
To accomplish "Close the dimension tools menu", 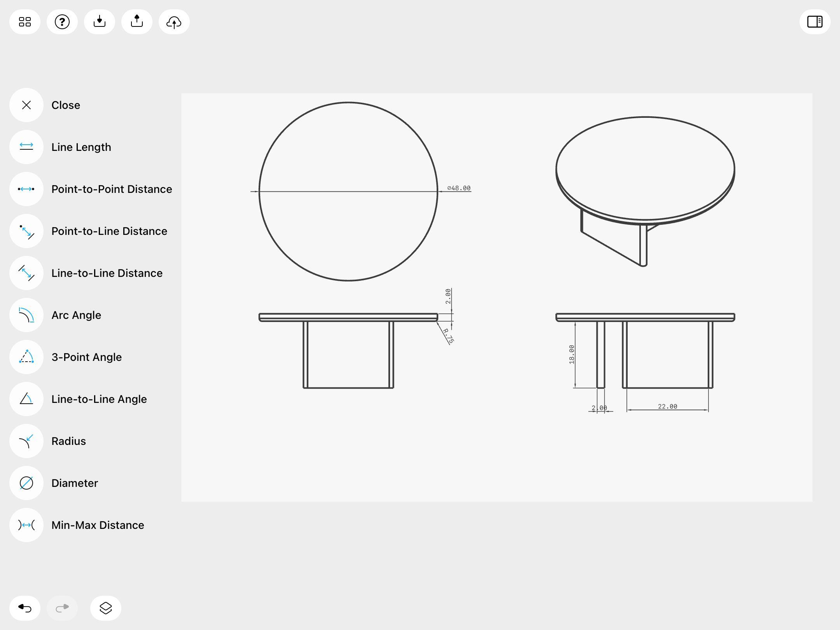I will point(26,105).
